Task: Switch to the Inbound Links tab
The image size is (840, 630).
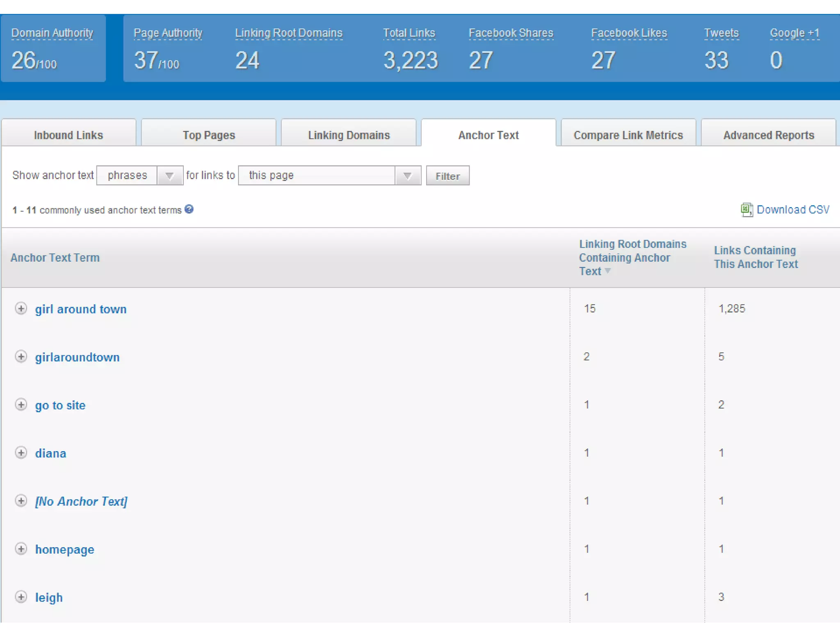Action: pyautogui.click(x=68, y=135)
